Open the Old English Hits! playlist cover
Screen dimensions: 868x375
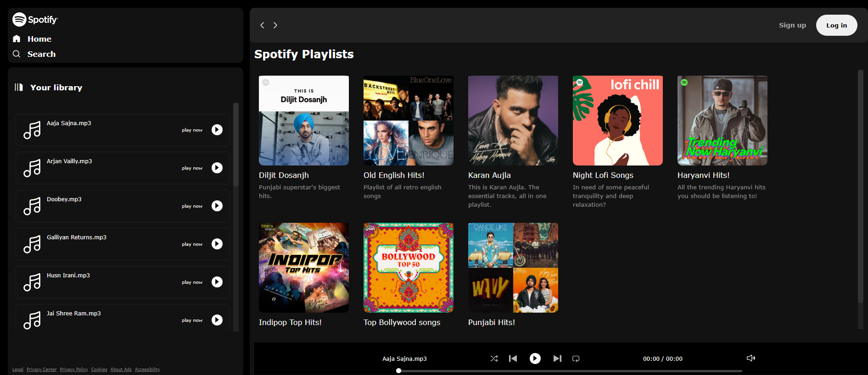point(409,121)
